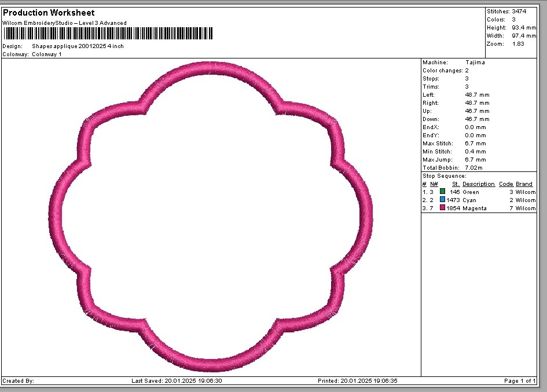Click the cyan thread color swatch
This screenshot has width=547, height=392.
443,200
